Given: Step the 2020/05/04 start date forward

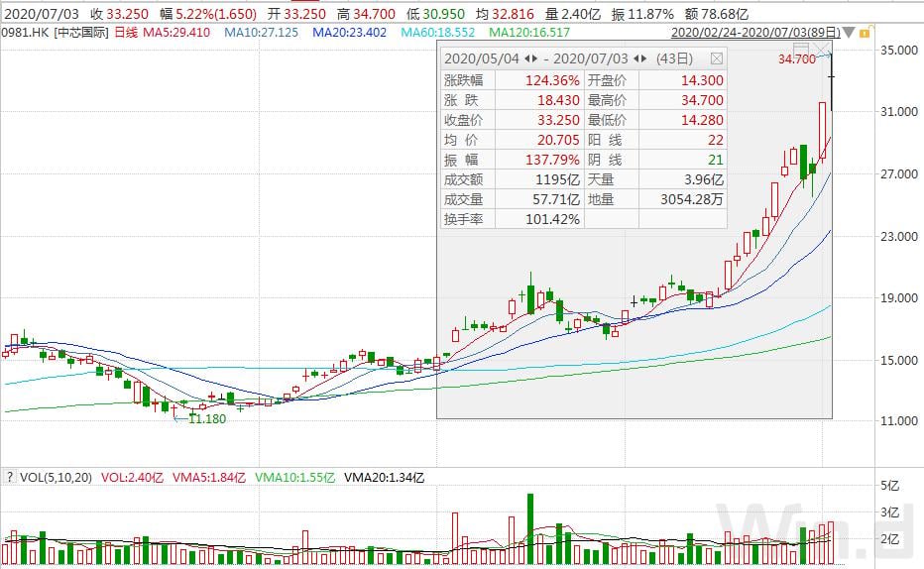Looking at the screenshot, I should (x=534, y=58).
